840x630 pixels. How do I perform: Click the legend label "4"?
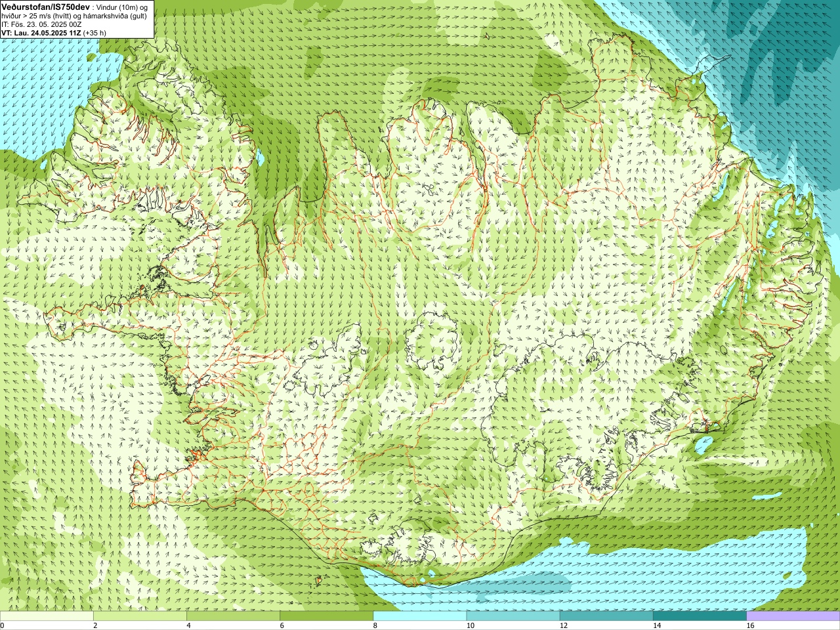(188, 625)
